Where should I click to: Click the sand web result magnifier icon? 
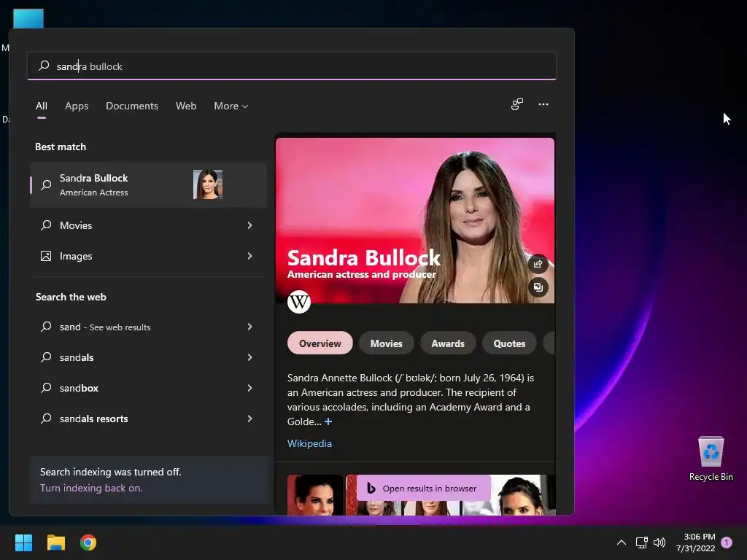click(x=46, y=327)
